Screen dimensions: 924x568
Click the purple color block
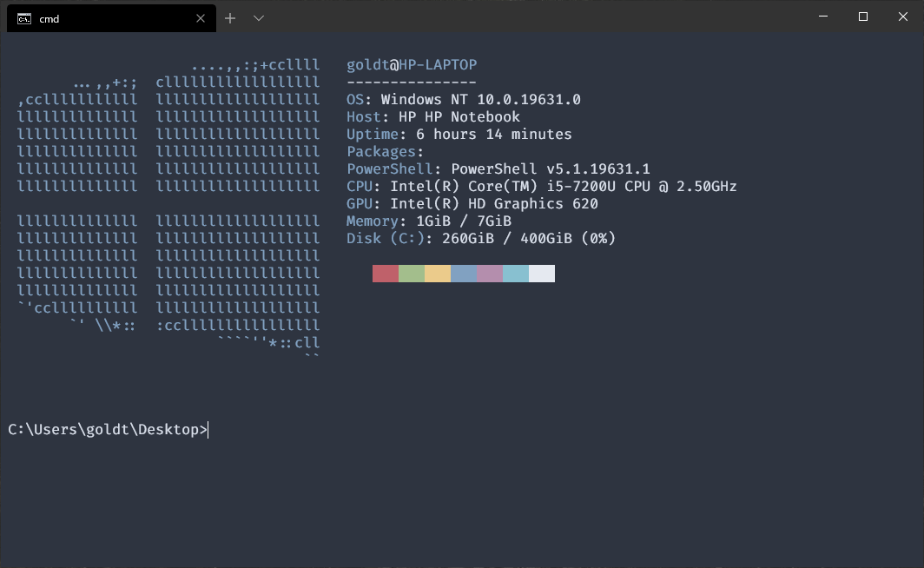pyautogui.click(x=490, y=274)
